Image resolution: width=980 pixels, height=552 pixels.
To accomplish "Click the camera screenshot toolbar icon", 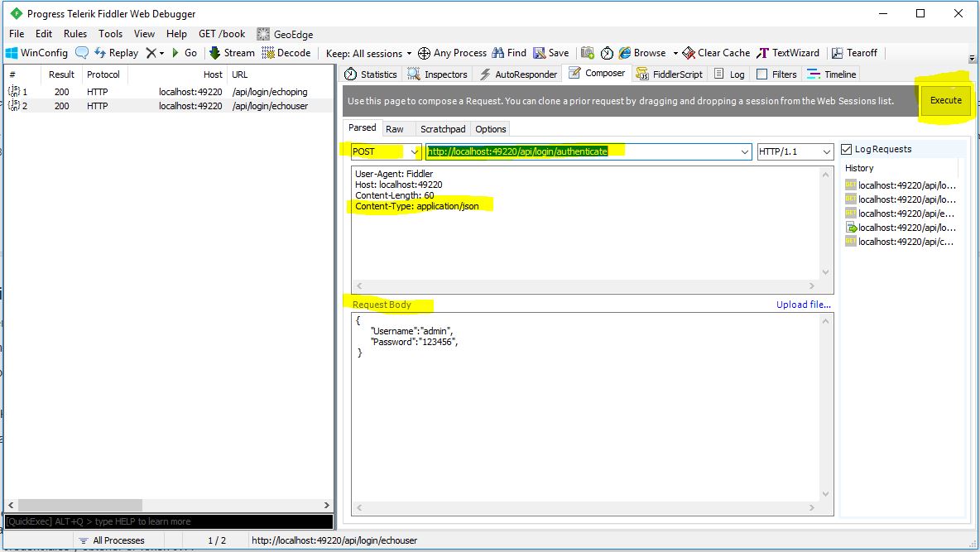I will 588,53.
